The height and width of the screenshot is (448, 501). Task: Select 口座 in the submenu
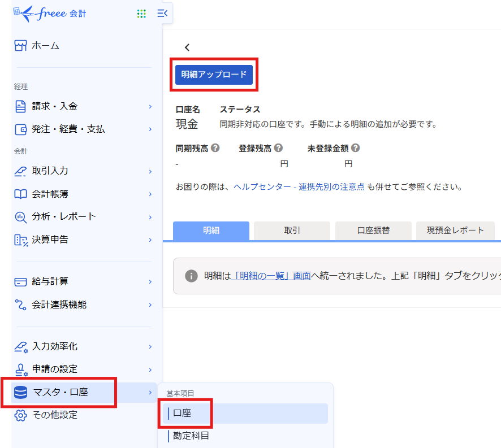tap(182, 414)
